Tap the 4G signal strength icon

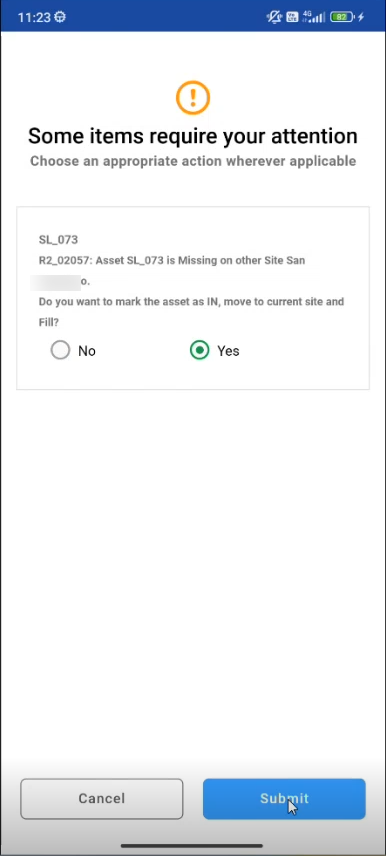(312, 17)
